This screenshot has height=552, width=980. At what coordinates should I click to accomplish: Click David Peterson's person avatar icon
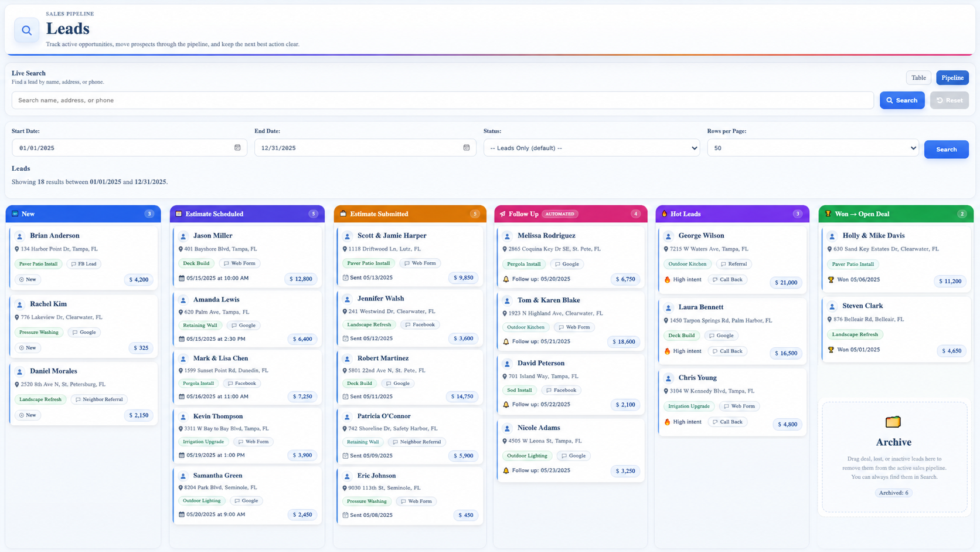coord(507,364)
